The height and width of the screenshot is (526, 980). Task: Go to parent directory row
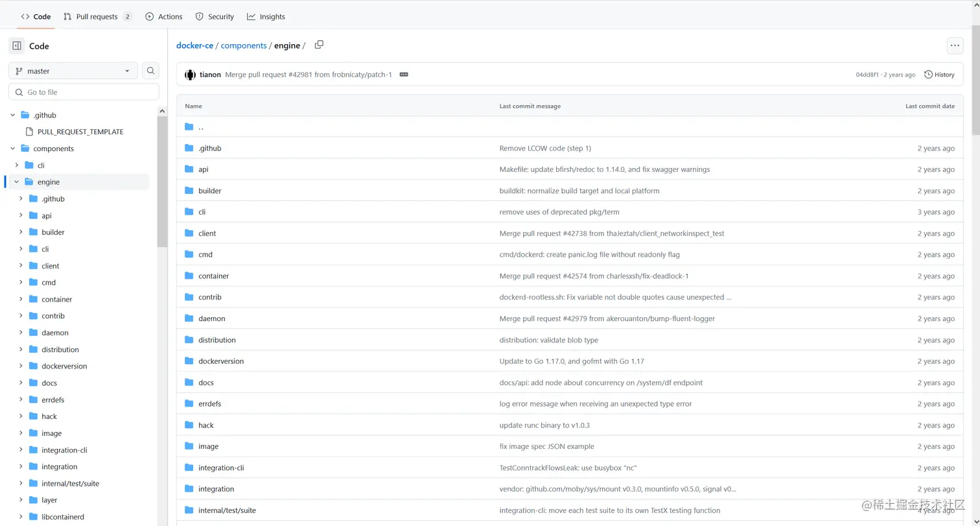(570, 127)
